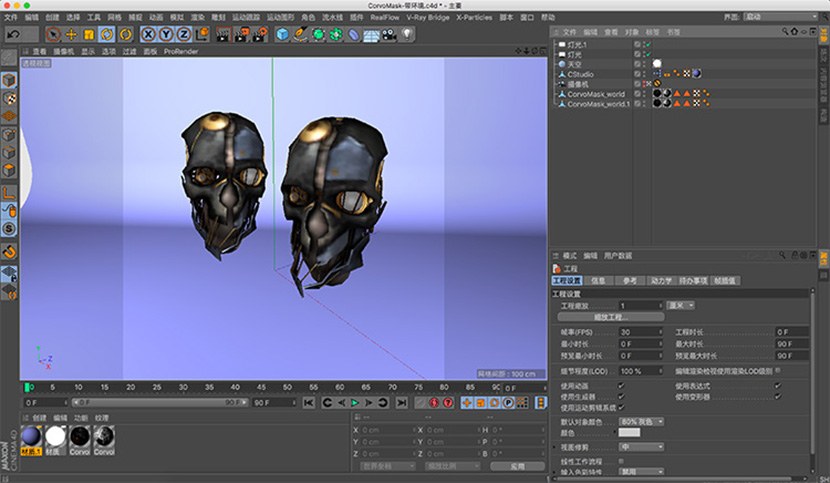Open ProRender viewport menu
The height and width of the screenshot is (483, 830).
181,51
